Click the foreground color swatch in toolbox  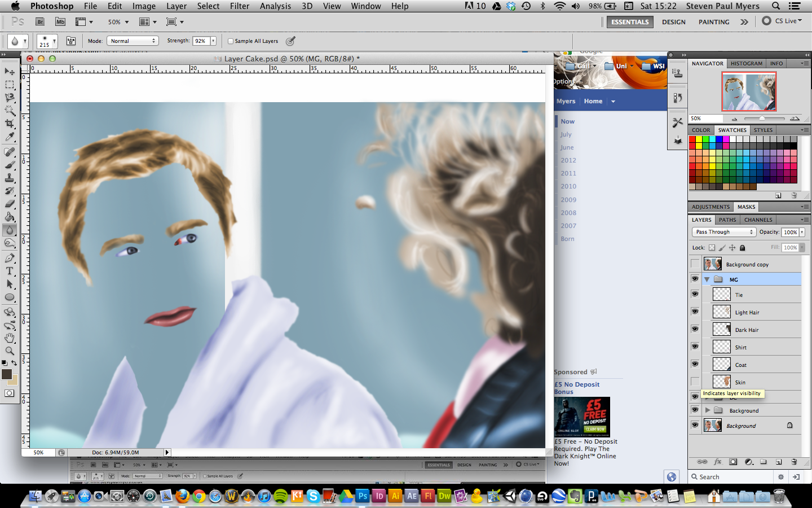click(x=6, y=374)
